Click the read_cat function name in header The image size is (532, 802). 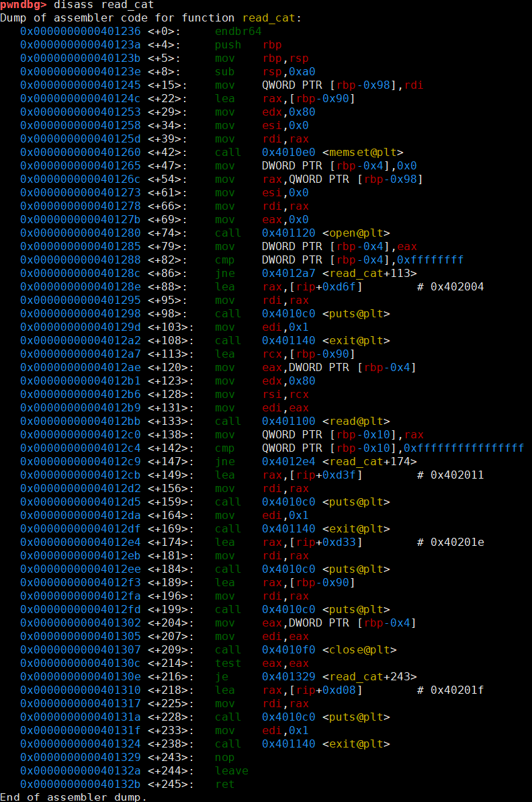[269, 18]
